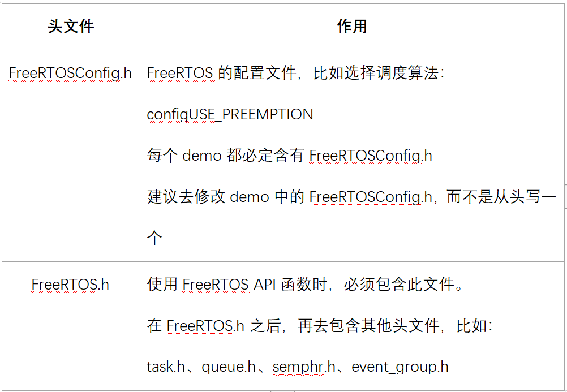The height and width of the screenshot is (392, 567).
Task: Click FreeRTOSConfig.h after 每个 demo 都必定含有
Action: [x=371, y=156]
